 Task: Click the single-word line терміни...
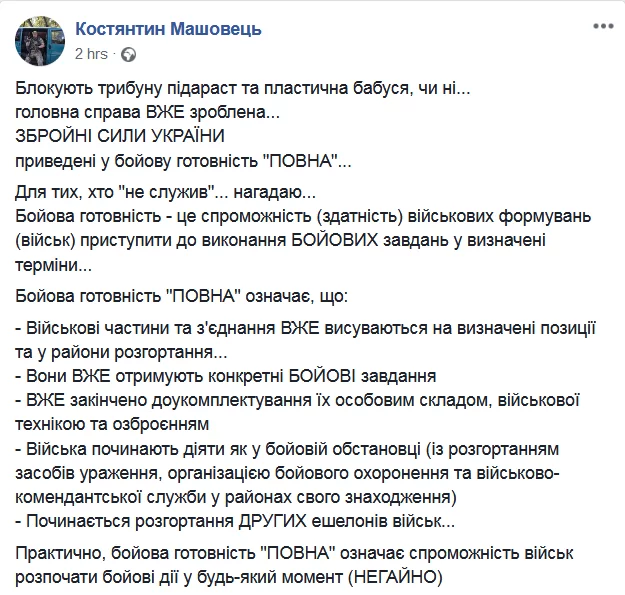[53, 265]
